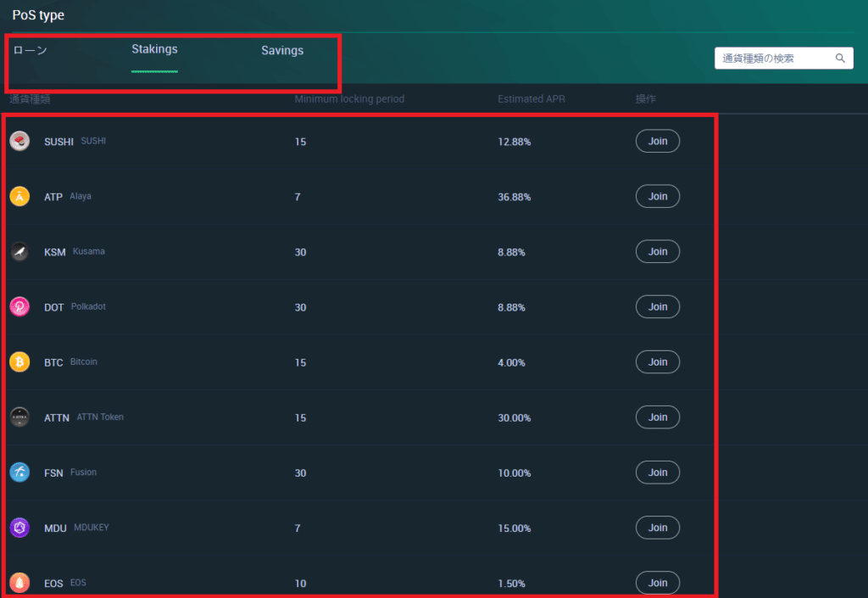868x598 pixels.
Task: Click the BTC Bitcoin coin icon
Action: (19, 362)
